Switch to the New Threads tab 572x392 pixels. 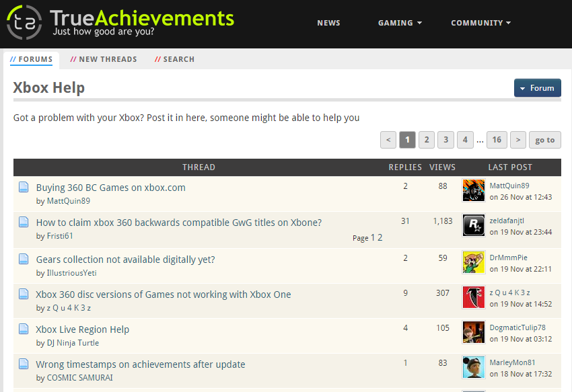(104, 59)
